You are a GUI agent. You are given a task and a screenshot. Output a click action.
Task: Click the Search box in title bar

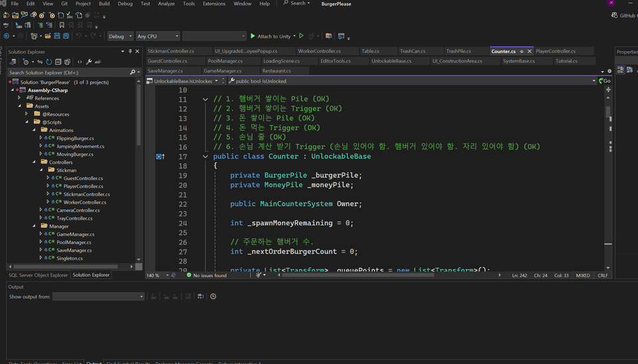coord(296,3)
